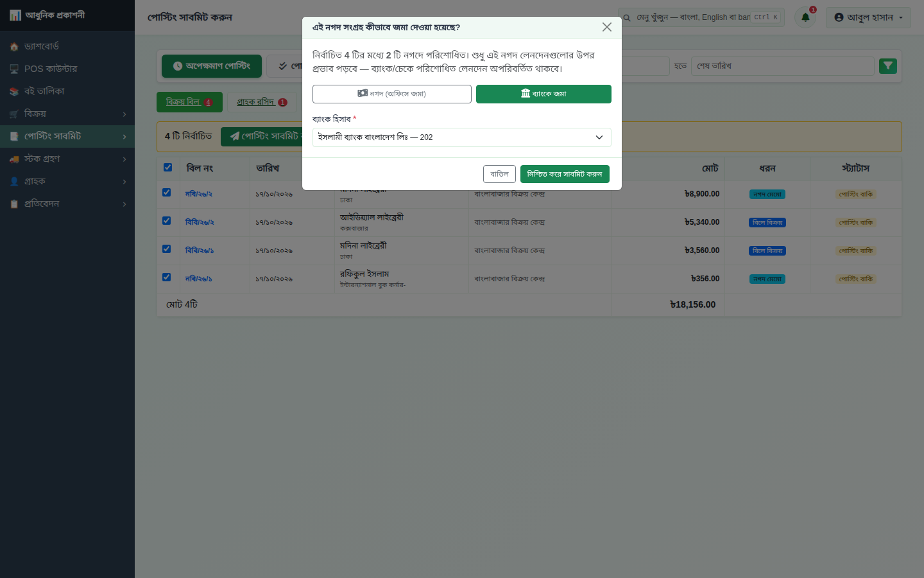Select the বই তালিকা books icon
Screen dimensions: 924x578
click(14, 92)
